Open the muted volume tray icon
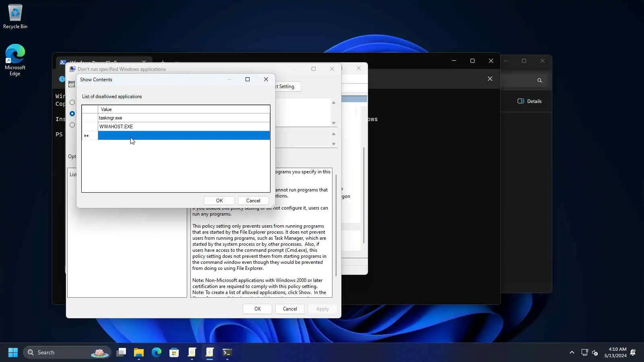 point(595,352)
